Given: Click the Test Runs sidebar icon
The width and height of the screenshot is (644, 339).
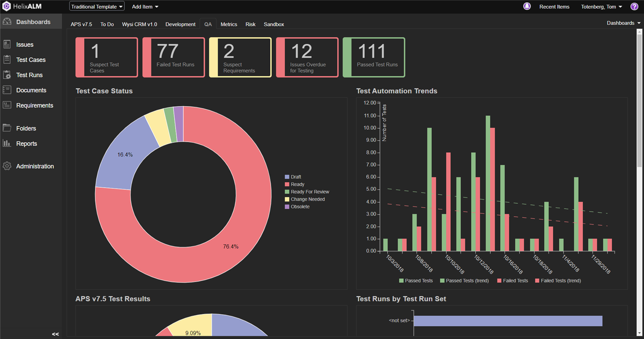Looking at the screenshot, I should 7,75.
